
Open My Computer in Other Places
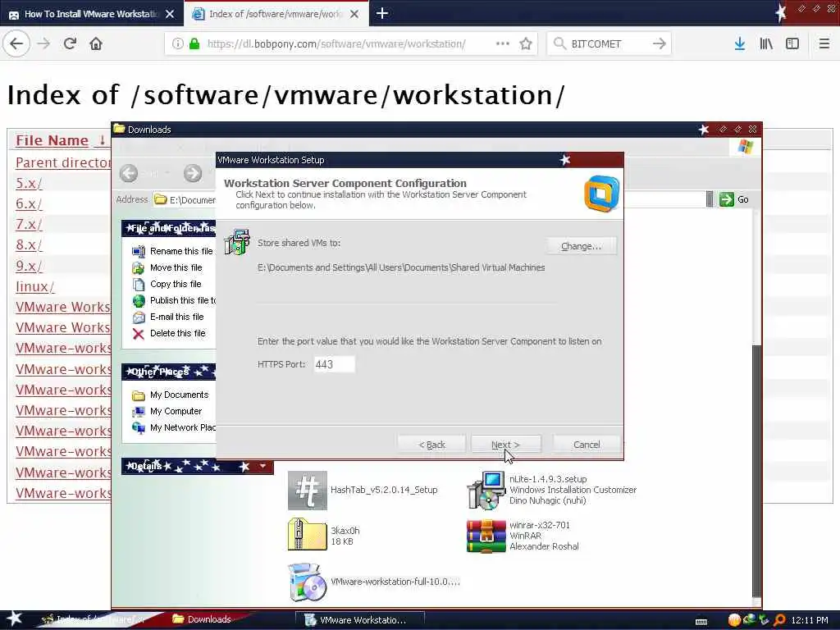click(x=176, y=412)
